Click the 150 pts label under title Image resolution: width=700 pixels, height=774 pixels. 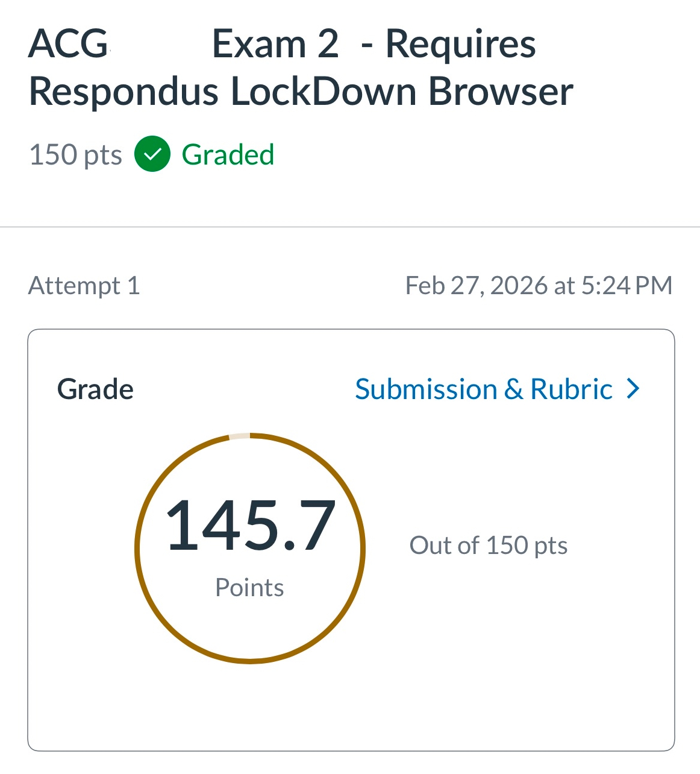(75, 155)
